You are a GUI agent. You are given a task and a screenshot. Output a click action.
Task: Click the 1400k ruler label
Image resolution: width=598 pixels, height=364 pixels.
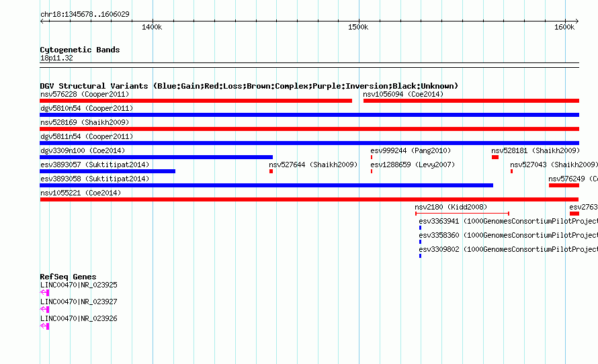152,27
